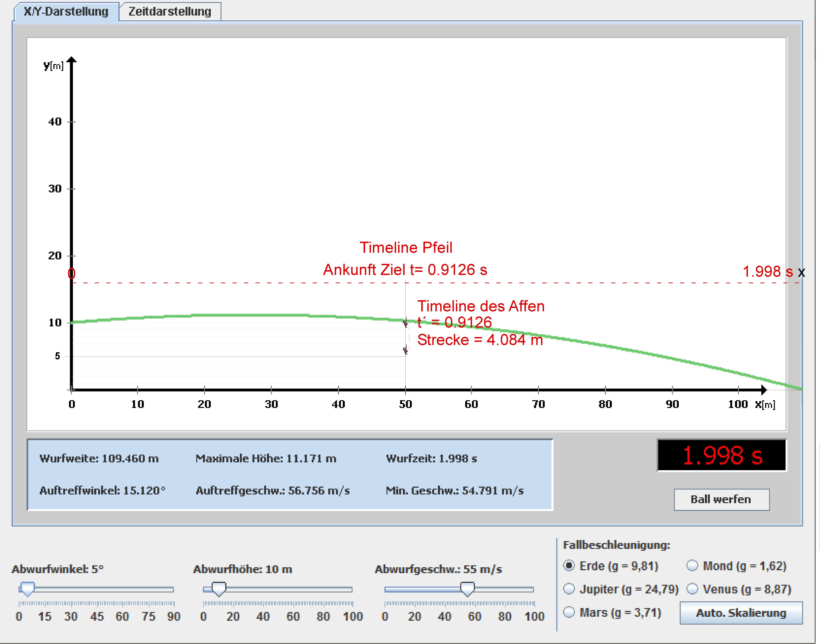
Task: Click the 'Timeline des Affen' label
Action: pyautogui.click(x=481, y=306)
